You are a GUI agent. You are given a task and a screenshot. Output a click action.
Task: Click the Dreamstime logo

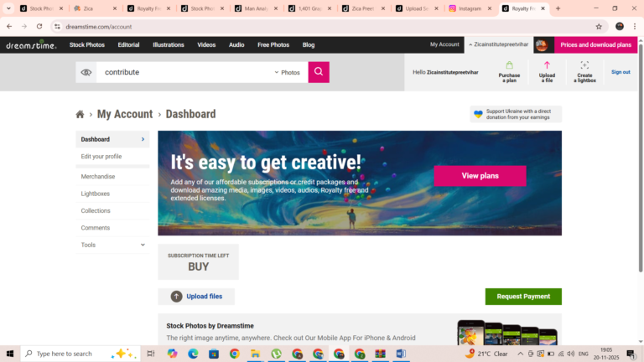31,45
